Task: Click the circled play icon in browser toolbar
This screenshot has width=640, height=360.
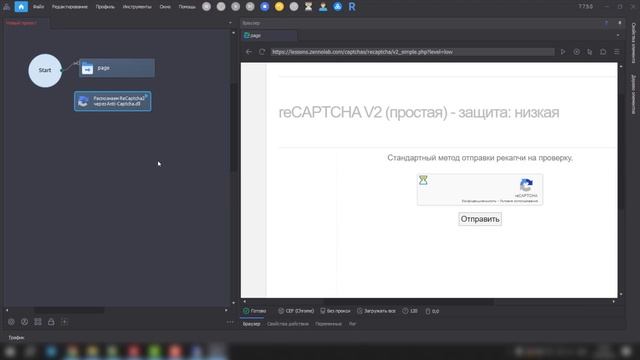Action: 576,52
